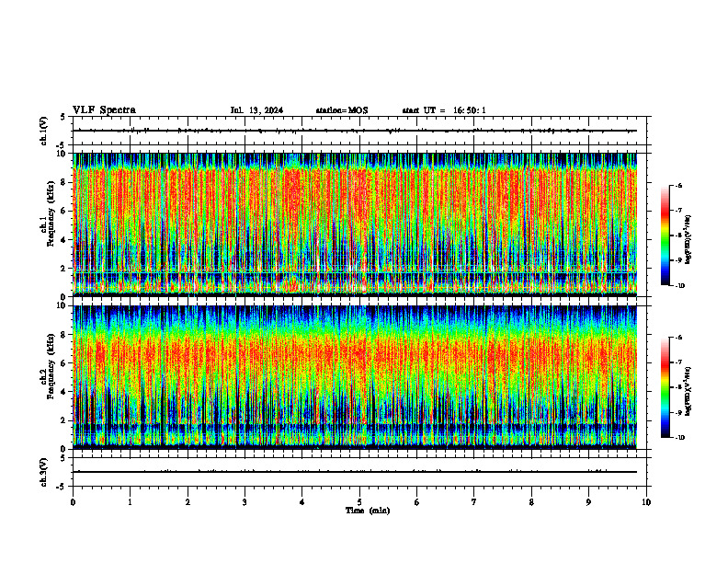Click inside the ch.1 spectrogram panel

(355, 224)
